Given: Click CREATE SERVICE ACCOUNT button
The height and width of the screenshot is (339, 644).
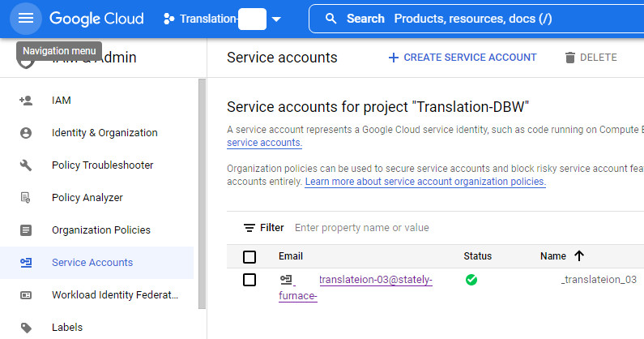Looking at the screenshot, I should 463,58.
